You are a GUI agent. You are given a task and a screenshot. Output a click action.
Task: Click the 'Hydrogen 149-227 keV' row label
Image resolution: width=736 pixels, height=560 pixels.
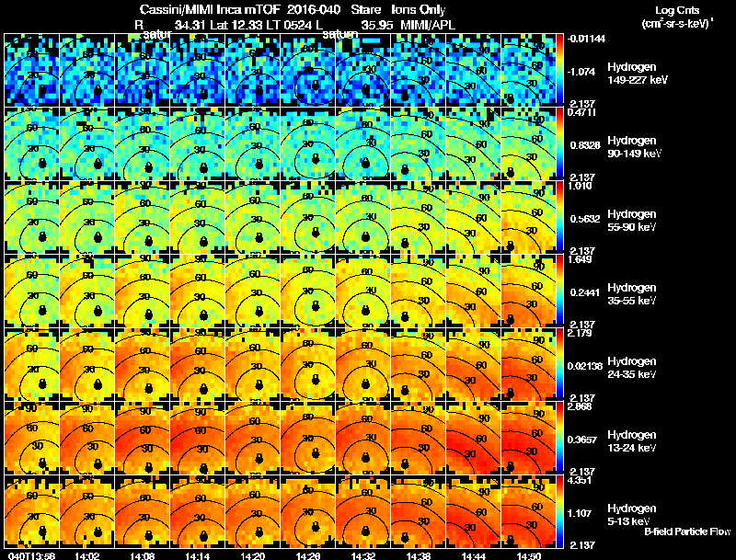tap(638, 74)
